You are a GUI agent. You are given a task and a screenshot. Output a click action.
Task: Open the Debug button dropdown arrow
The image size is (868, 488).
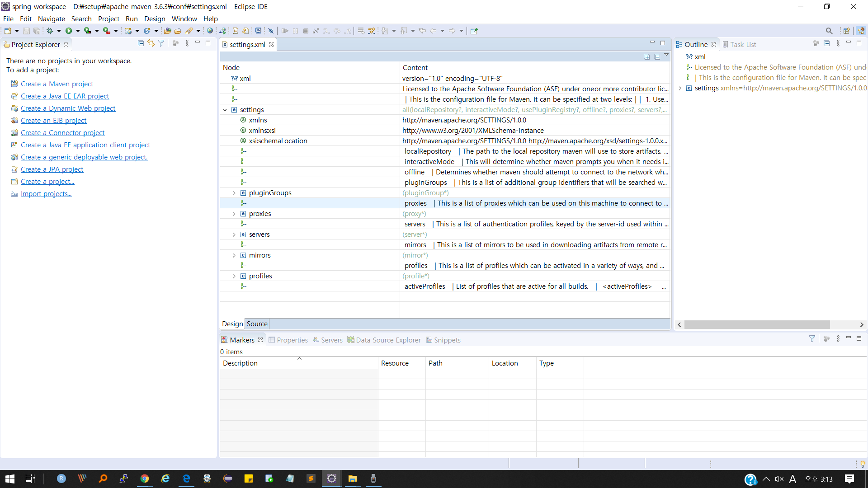coord(59,31)
